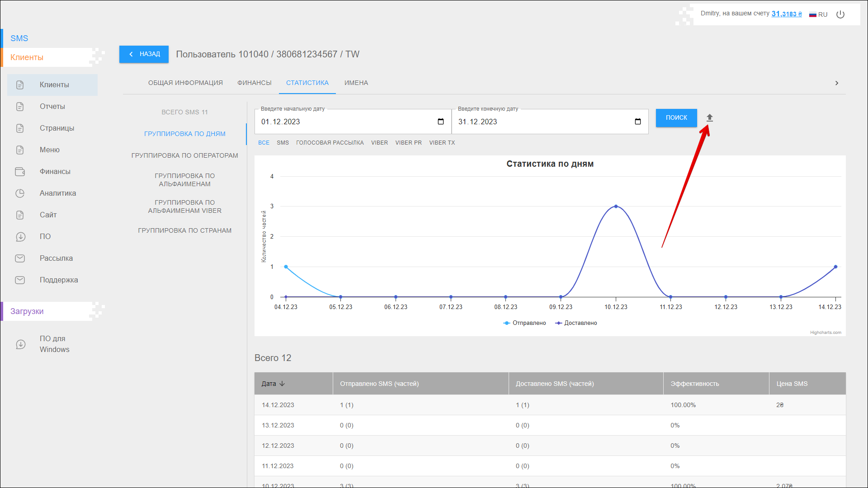Open Финансы wallet icon in sidebar
This screenshot has height=488, width=868.
click(20, 172)
